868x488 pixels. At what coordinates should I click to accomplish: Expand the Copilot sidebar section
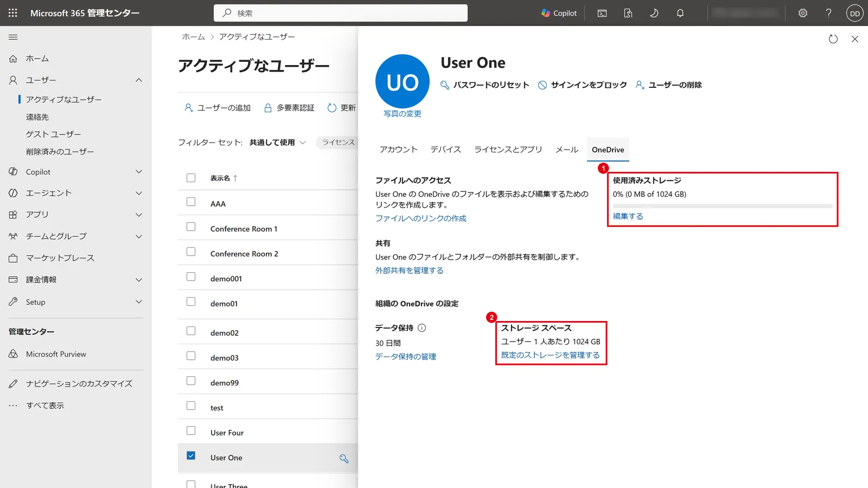(139, 172)
